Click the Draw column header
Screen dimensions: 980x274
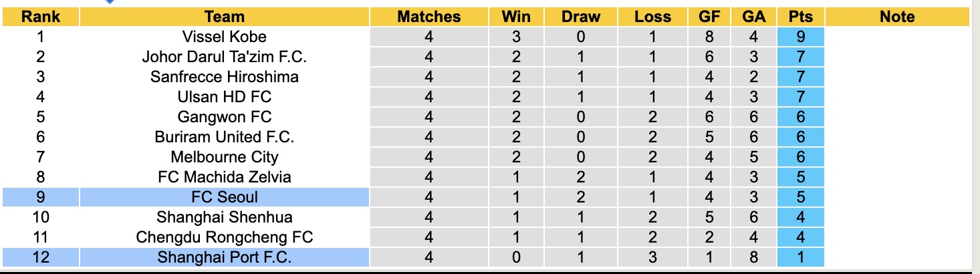(x=581, y=17)
